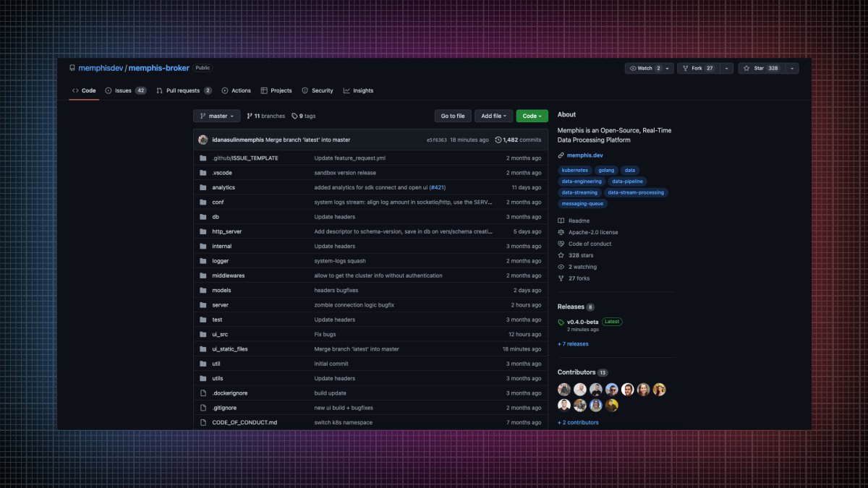The image size is (868, 488).
Task: Select the kubernetes topic tag
Action: [575, 170]
